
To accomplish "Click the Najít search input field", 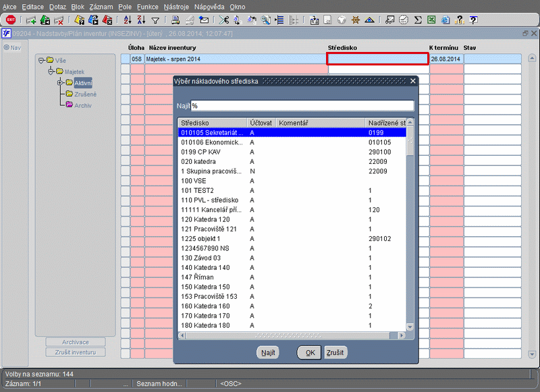I will tap(302, 106).
